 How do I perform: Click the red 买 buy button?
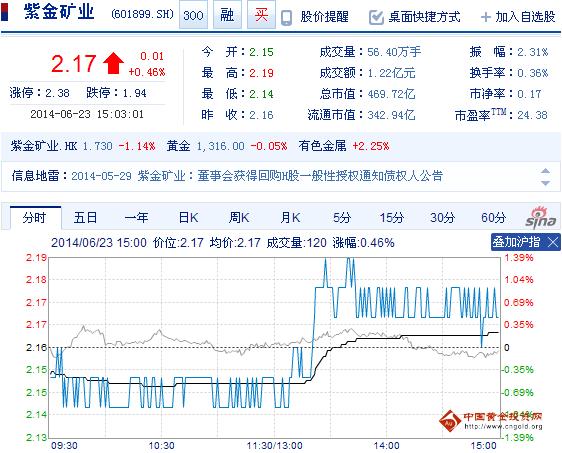(261, 15)
